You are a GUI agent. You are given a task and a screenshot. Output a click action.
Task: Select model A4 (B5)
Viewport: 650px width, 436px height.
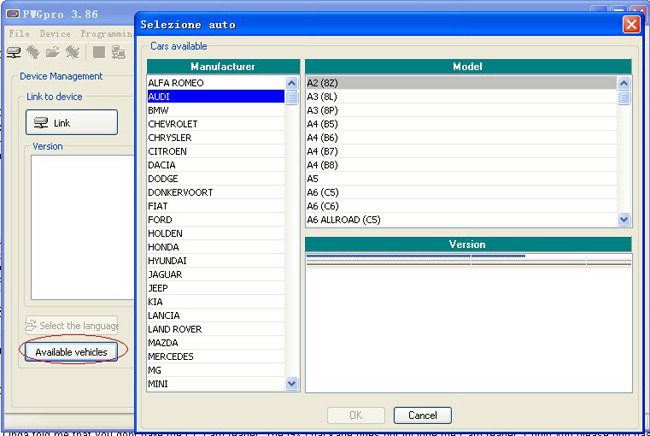pos(461,124)
